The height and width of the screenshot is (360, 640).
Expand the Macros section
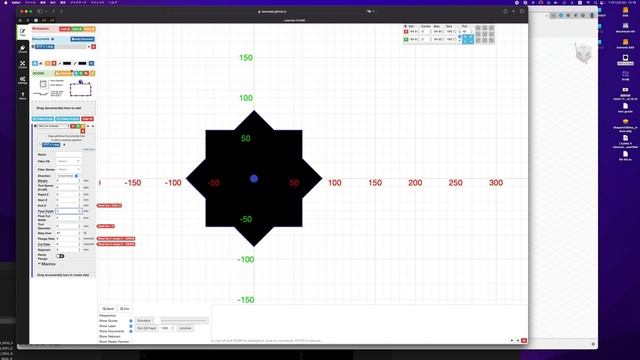click(47, 264)
